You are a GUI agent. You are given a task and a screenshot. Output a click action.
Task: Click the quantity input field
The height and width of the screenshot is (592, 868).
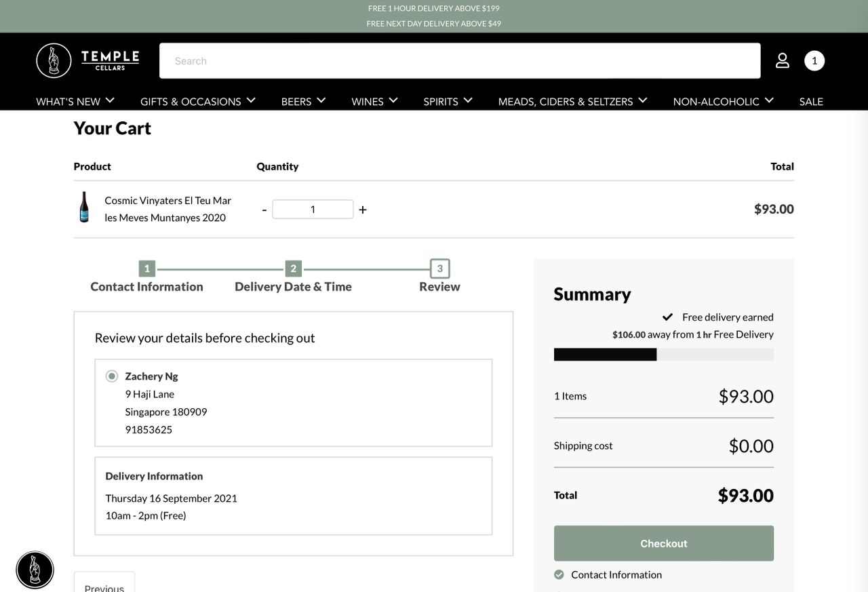[x=313, y=209]
